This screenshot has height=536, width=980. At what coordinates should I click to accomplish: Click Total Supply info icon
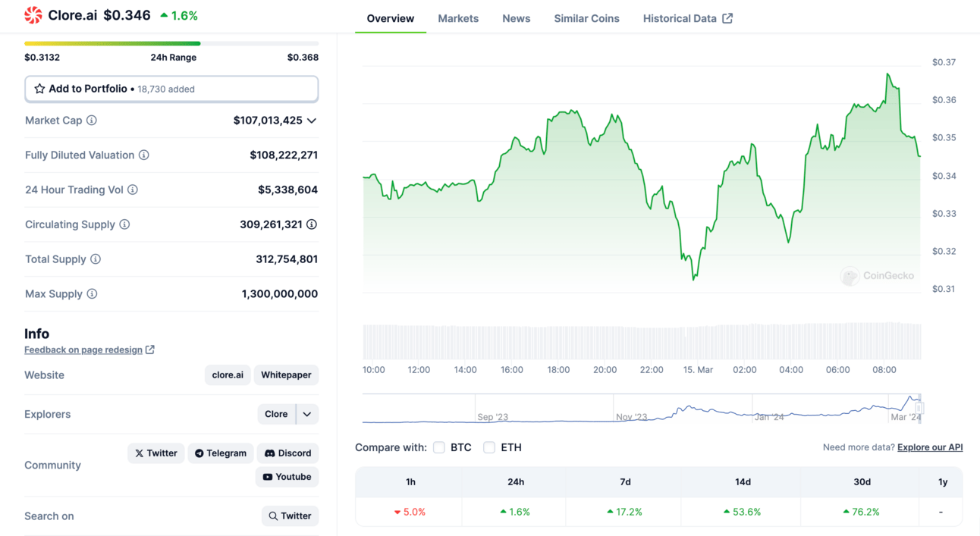[96, 259]
